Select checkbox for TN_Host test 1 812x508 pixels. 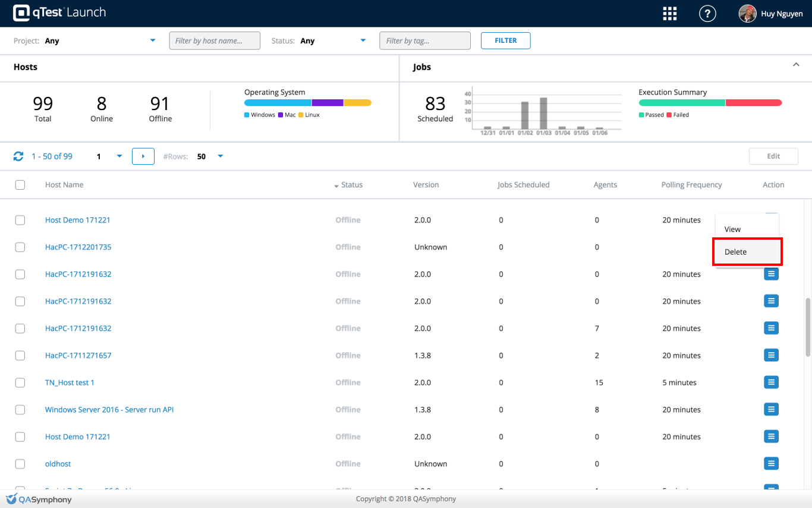coord(20,382)
